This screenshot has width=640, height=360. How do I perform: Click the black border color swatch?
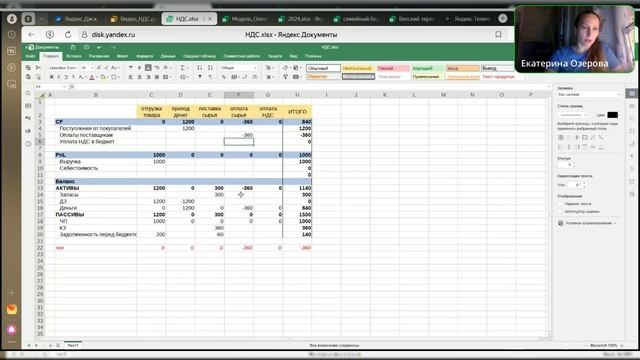pyautogui.click(x=612, y=115)
